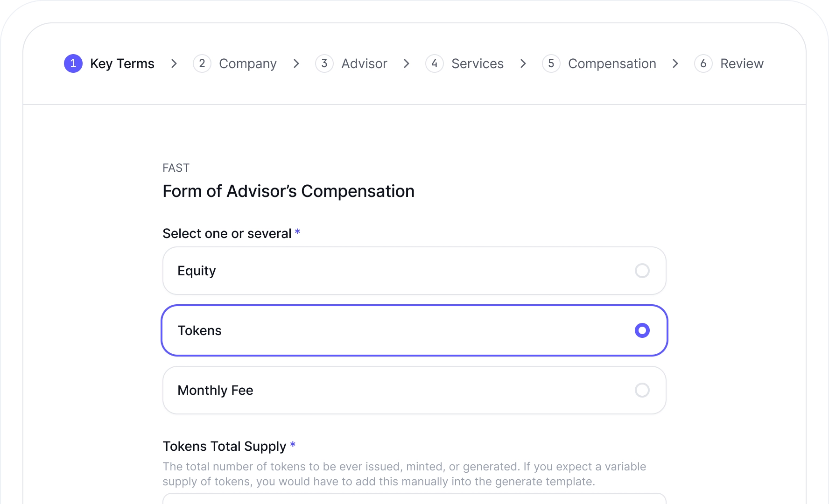Deselect the Tokens radio button
This screenshot has height=504, width=829.
coord(642,330)
